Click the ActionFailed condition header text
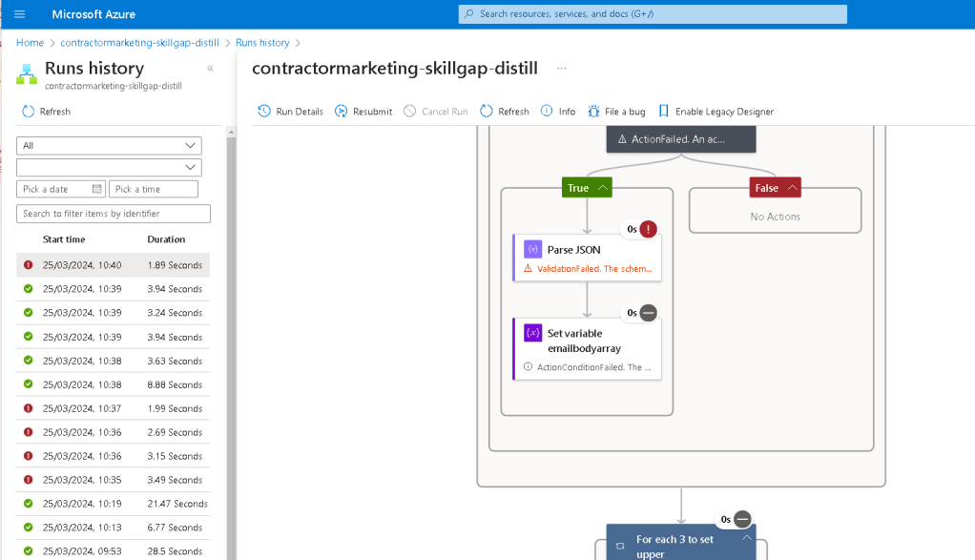975x560 pixels. [x=677, y=139]
